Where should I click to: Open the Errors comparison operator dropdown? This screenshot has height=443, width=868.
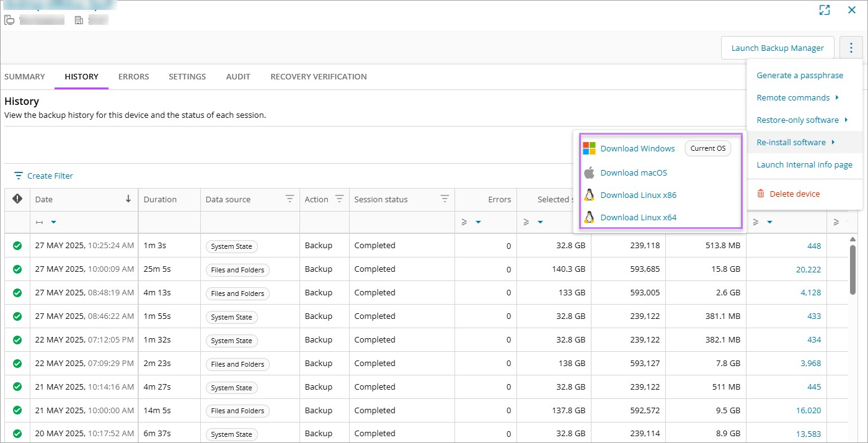(x=478, y=222)
